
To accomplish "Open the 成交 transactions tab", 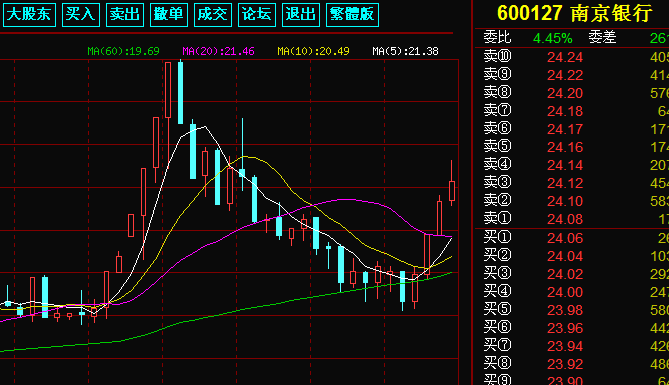I will click(213, 15).
